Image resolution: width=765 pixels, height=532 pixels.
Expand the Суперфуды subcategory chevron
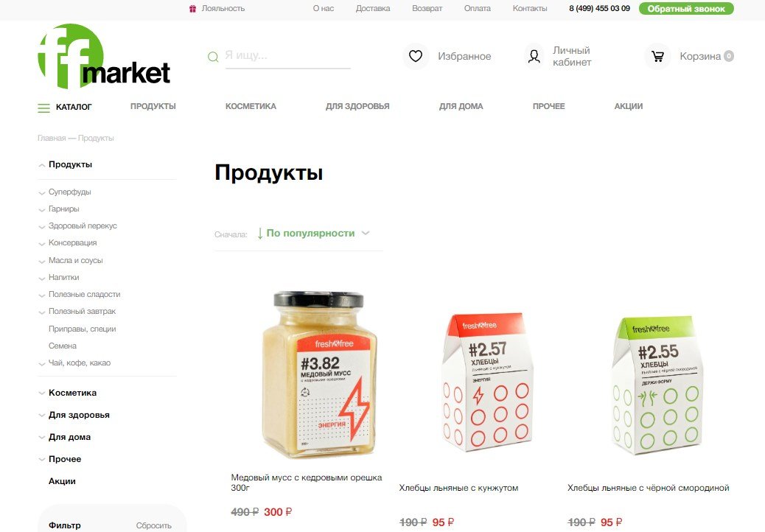(x=42, y=193)
